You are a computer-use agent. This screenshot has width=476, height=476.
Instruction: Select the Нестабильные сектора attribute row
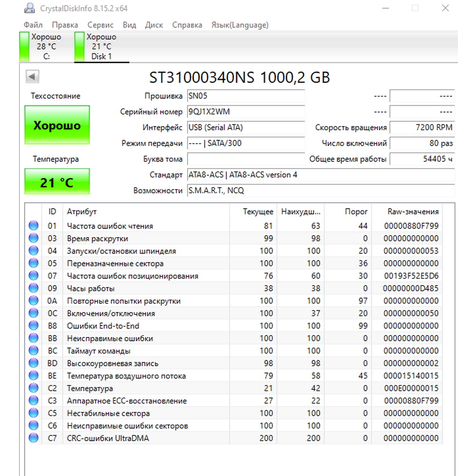(233, 413)
